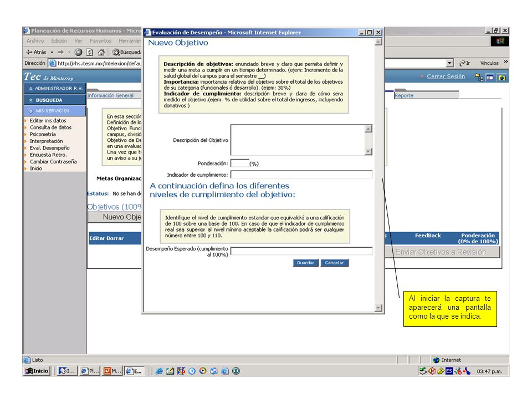The image size is (532, 399).
Task: Switch to first I... taskbar window
Action: coord(67,371)
